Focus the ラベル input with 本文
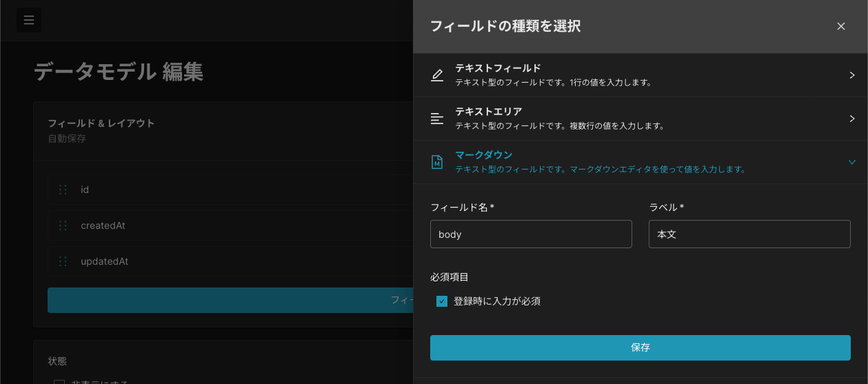The width and height of the screenshot is (868, 384). [749, 234]
